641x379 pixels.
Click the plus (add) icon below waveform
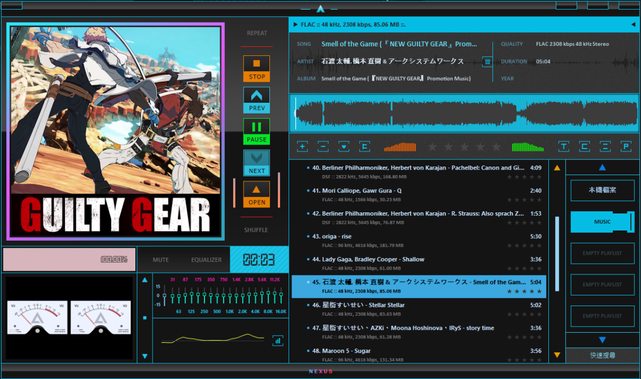[302, 146]
